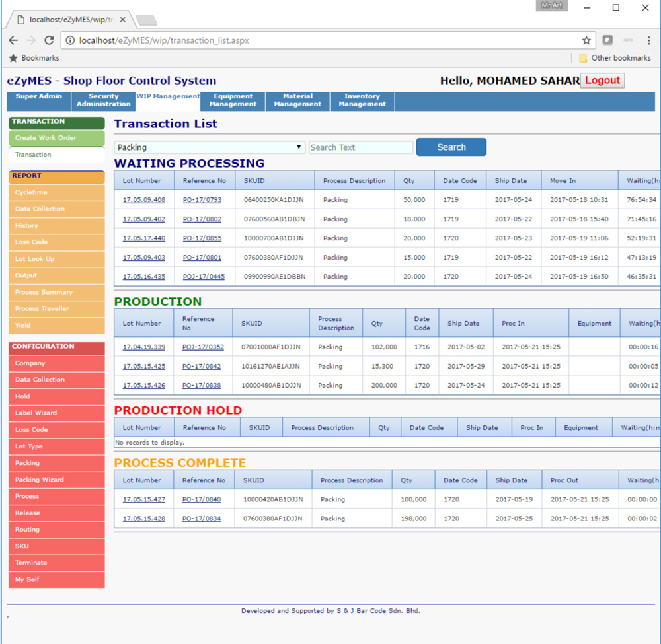Open the Inventory Management tab
Image resolution: width=661 pixels, height=644 pixels.
click(362, 100)
